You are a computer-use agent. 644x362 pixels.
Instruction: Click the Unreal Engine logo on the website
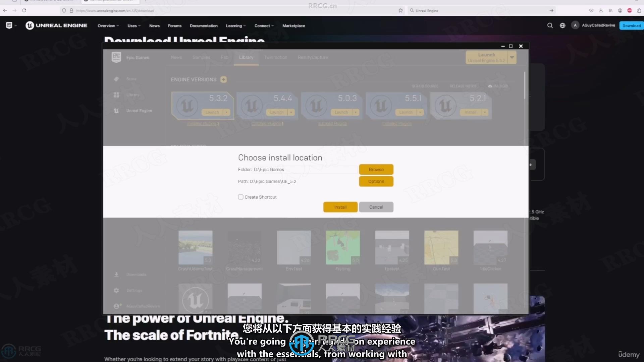[56, 25]
